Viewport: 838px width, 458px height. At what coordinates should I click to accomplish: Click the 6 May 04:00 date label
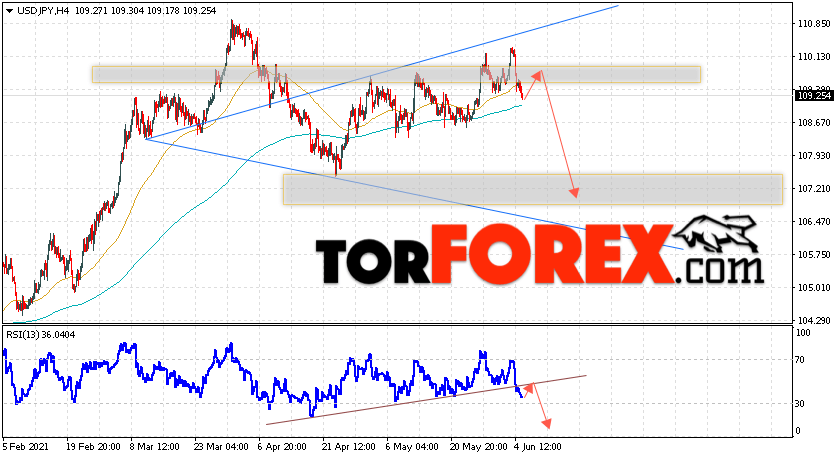(412, 446)
